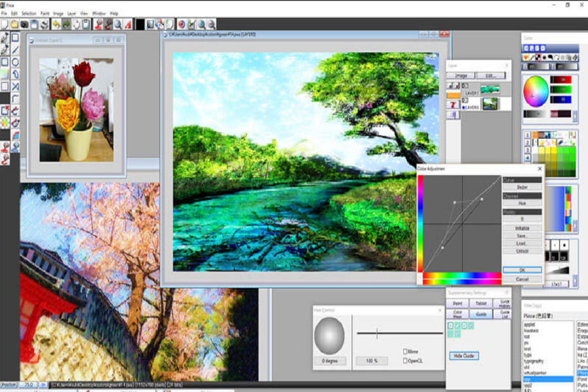Open the Help menu
Viewport: 588px width, 392px height.
[114, 14]
